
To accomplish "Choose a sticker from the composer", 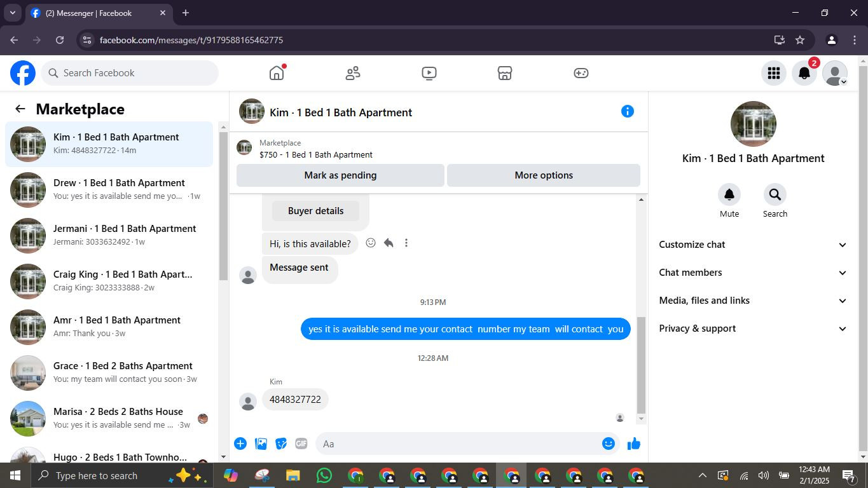I will pos(281,444).
